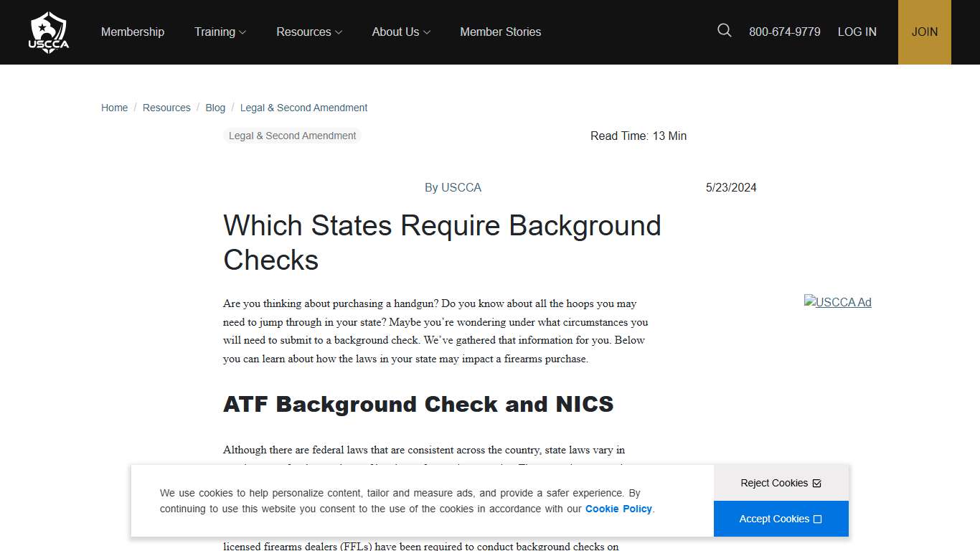Viewport: 980px width, 551px height.
Task: Open the Blog breadcrumb link
Action: click(x=215, y=108)
